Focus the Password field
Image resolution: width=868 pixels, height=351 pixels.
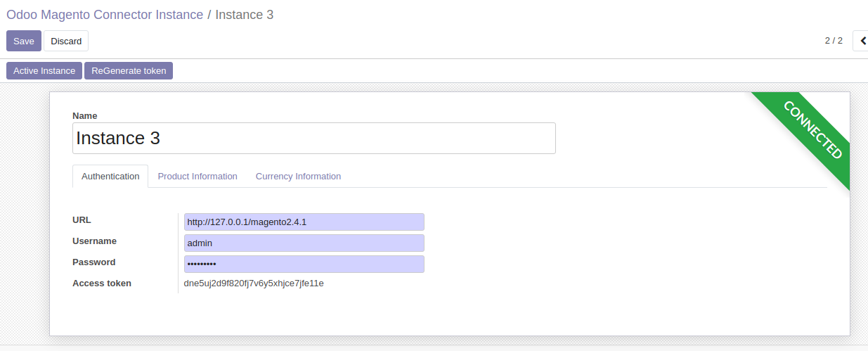(x=304, y=264)
